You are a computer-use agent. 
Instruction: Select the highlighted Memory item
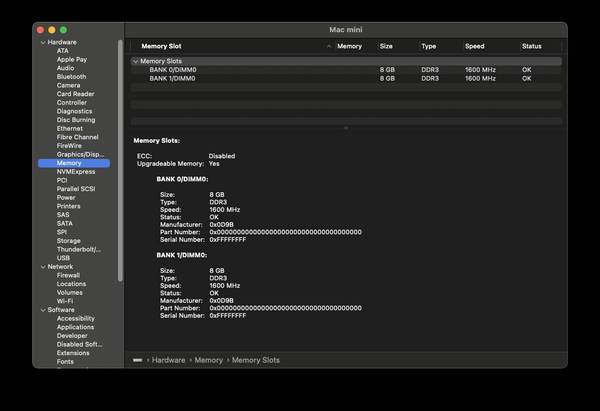pos(74,163)
